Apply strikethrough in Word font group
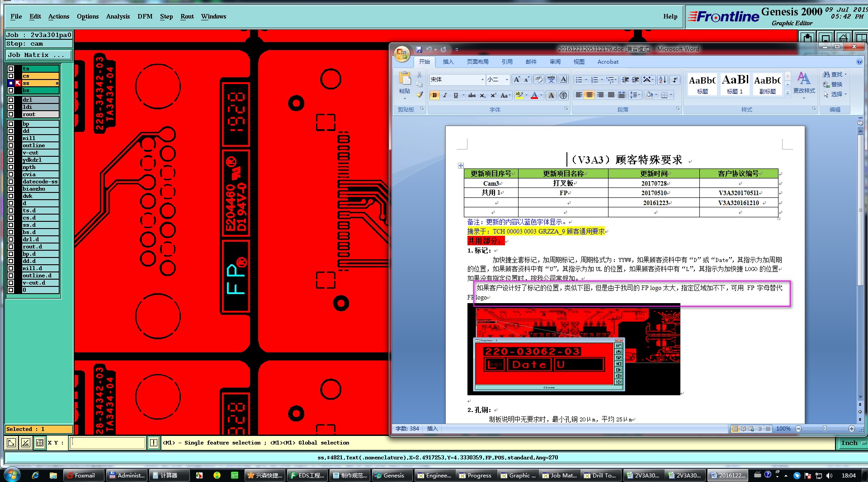868x482 pixels. tap(472, 95)
